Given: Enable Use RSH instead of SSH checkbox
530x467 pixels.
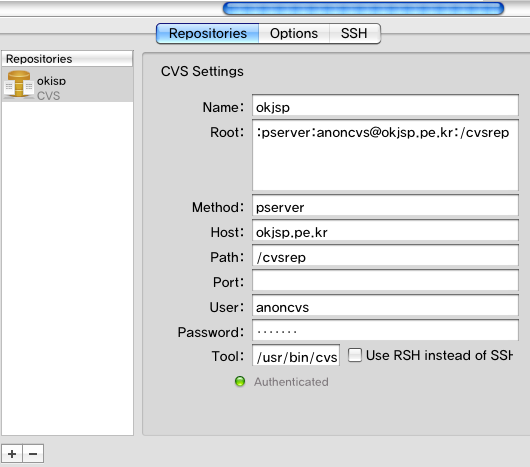Looking at the screenshot, I should [355, 355].
